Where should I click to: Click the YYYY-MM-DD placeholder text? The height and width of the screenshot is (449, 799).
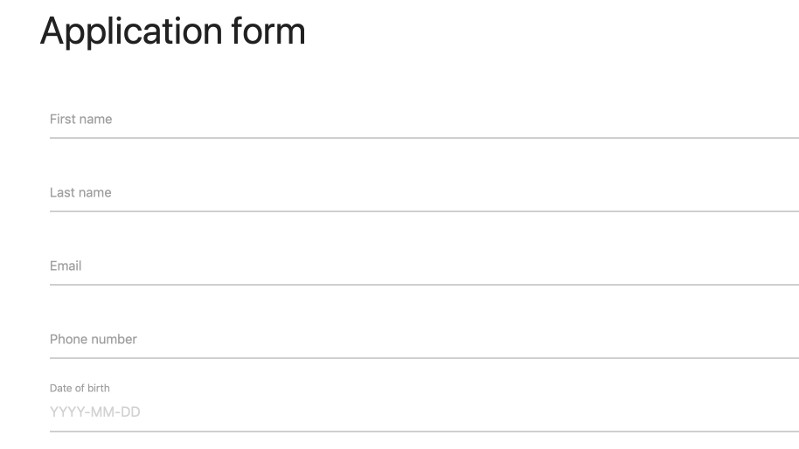[95, 410]
